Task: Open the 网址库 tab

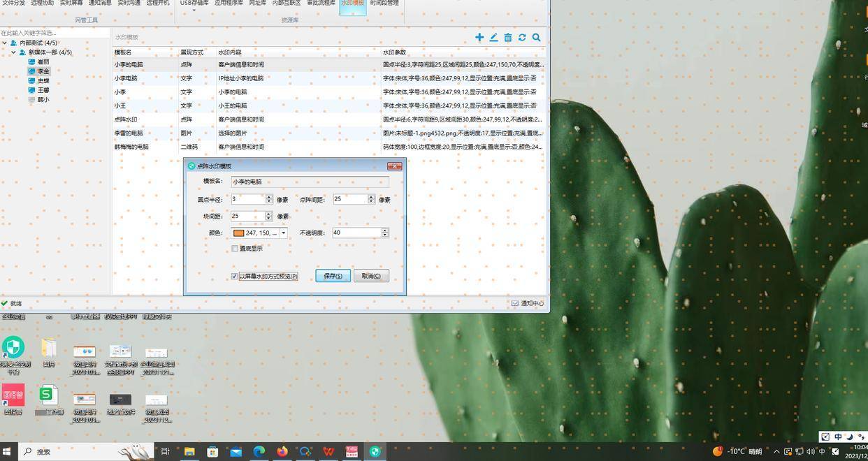Action: point(257,3)
